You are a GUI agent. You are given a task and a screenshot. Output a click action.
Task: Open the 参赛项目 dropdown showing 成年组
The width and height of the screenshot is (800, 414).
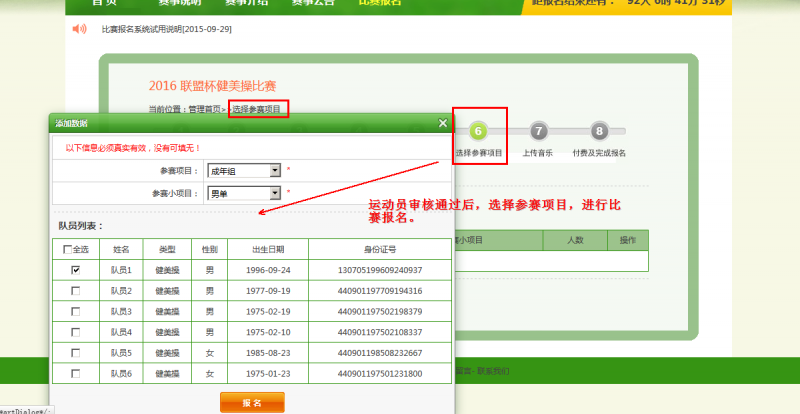pyautogui.click(x=244, y=170)
